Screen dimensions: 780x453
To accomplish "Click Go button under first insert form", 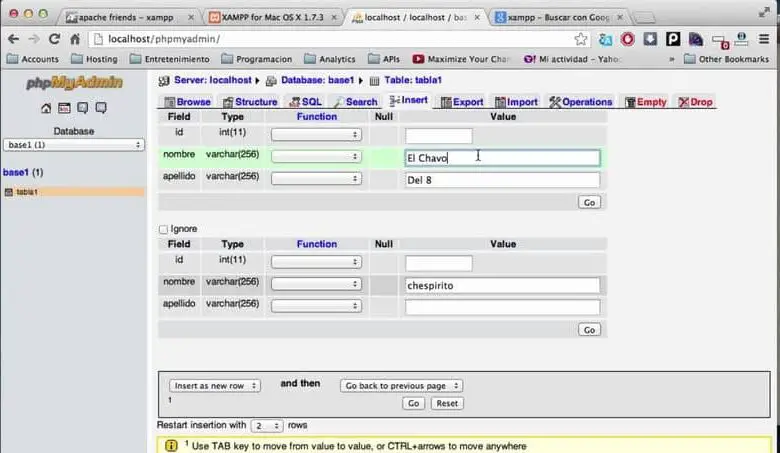I will pyautogui.click(x=589, y=202).
